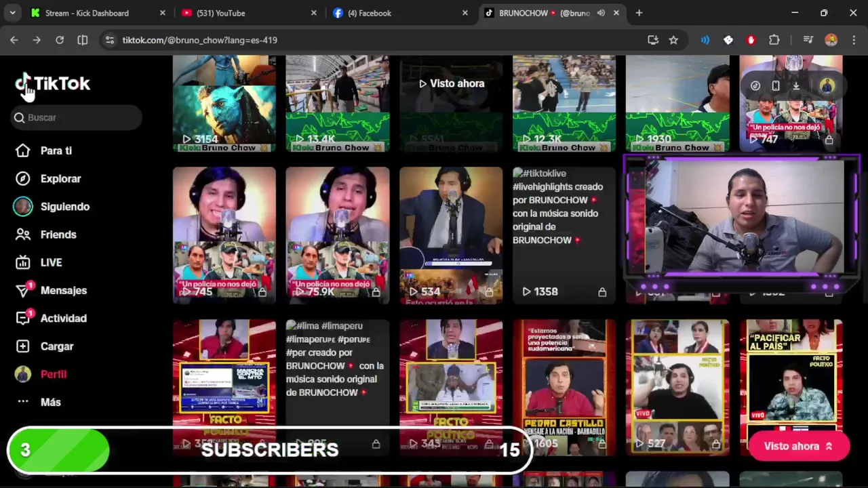Open the #lima #limaperu text video
The width and height of the screenshot is (868, 488).
point(338,388)
